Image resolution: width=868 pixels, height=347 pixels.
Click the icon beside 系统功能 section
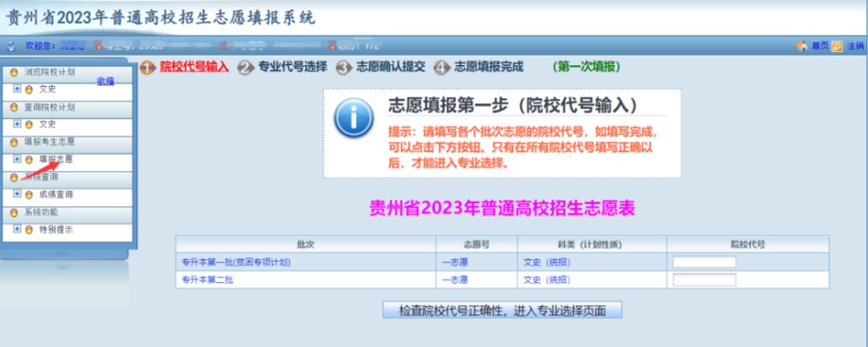point(14,213)
